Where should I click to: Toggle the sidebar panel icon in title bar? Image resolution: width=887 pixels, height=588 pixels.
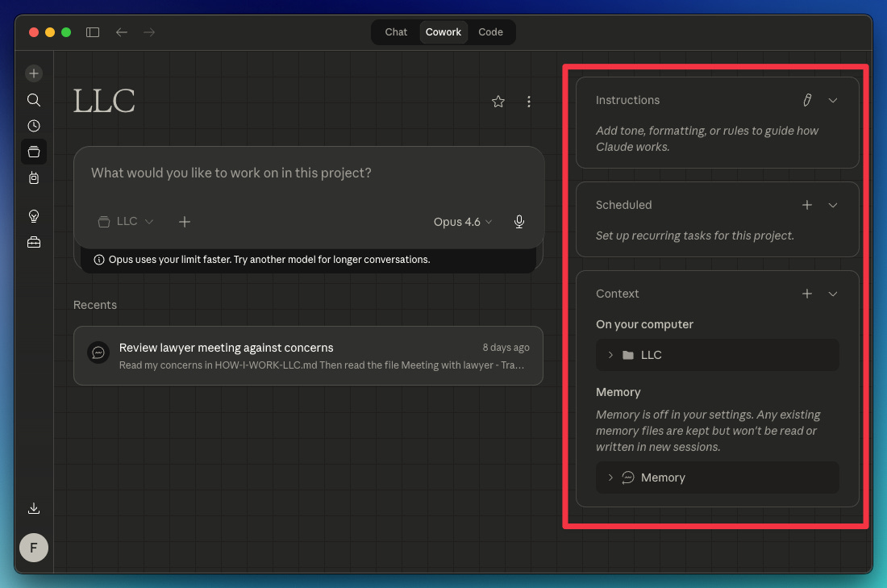93,32
